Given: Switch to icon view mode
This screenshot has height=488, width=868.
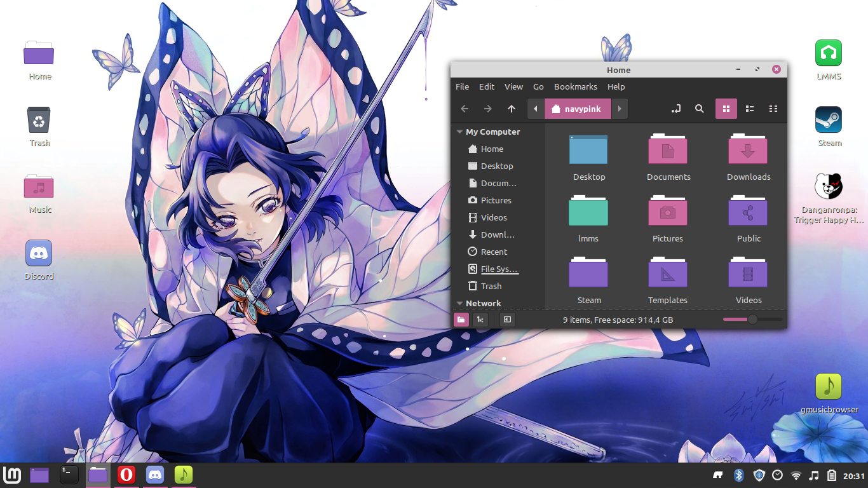Looking at the screenshot, I should (726, 109).
